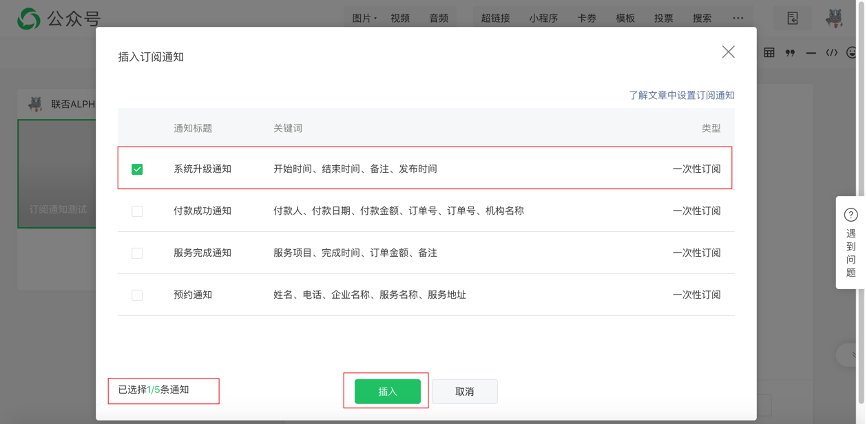The width and height of the screenshot is (866, 424).
Task: Select the 预约通知 checkbox
Action: click(x=137, y=295)
